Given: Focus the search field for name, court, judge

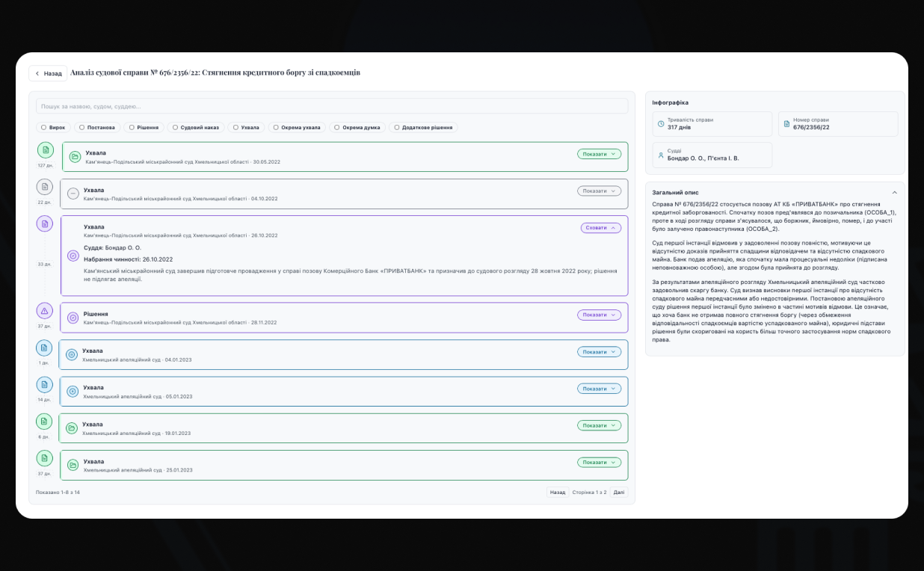Looking at the screenshot, I should (332, 106).
